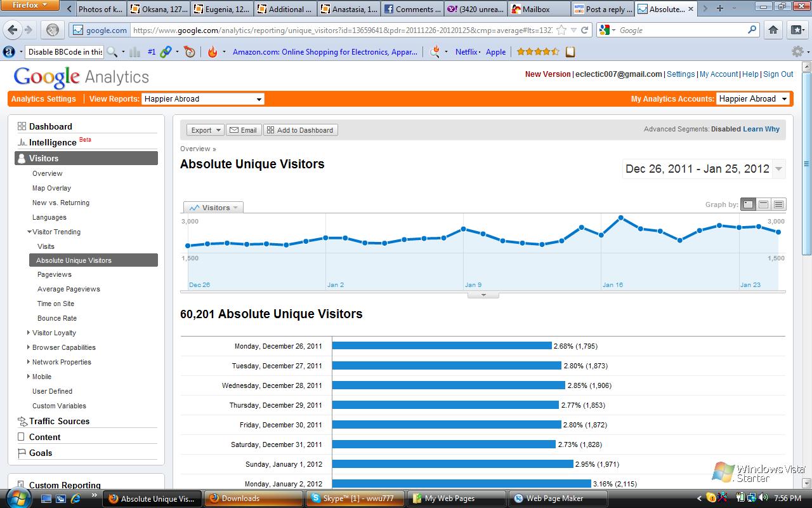
Task: Open the Content section
Action: 44,437
